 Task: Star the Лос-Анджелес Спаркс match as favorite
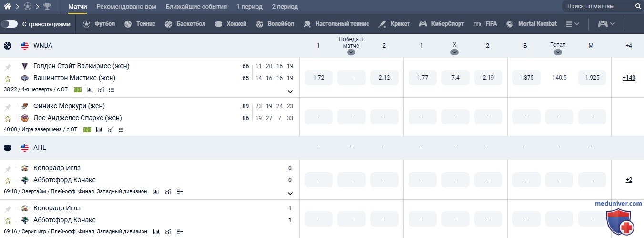click(x=8, y=119)
